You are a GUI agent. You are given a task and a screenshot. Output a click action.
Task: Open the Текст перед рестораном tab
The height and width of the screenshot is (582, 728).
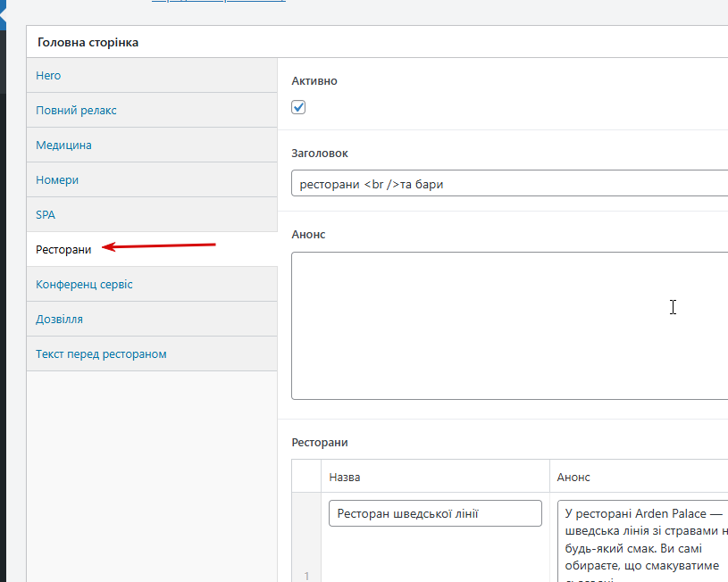(x=152, y=353)
